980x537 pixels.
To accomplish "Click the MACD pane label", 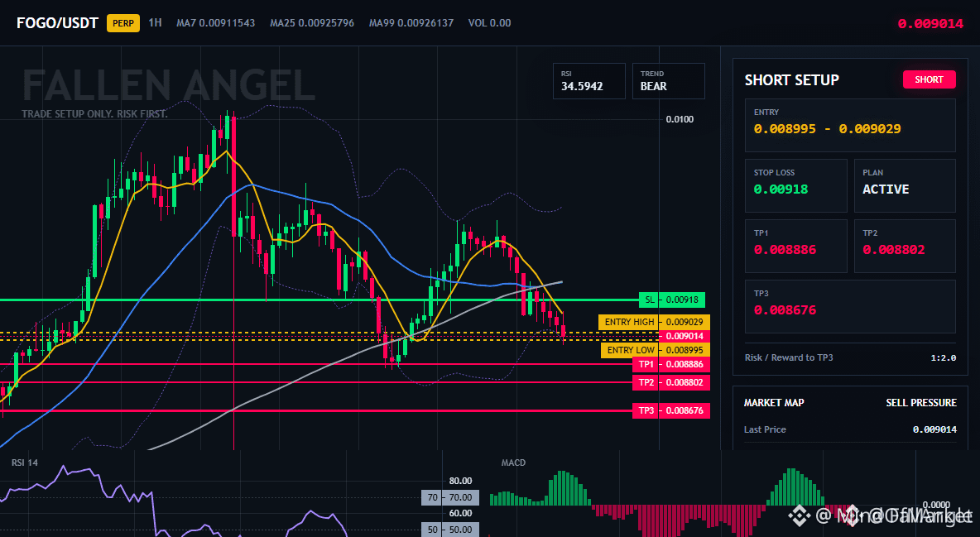I will [513, 463].
